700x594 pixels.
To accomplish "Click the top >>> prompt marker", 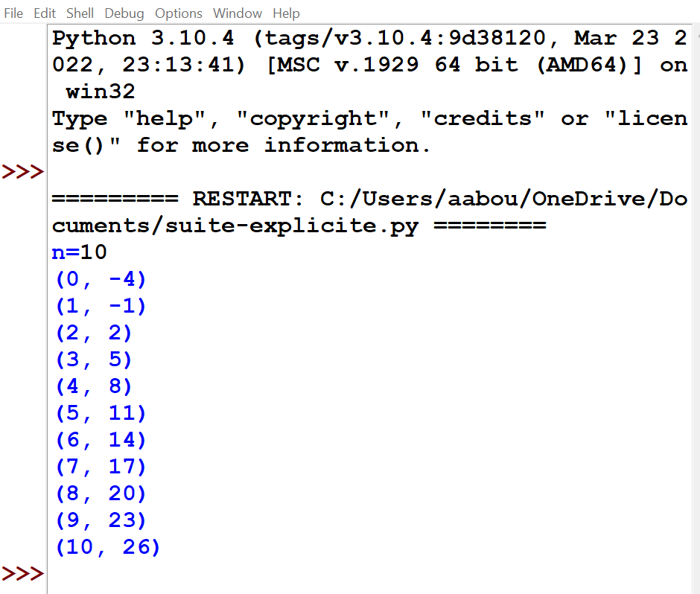I will pos(23,172).
